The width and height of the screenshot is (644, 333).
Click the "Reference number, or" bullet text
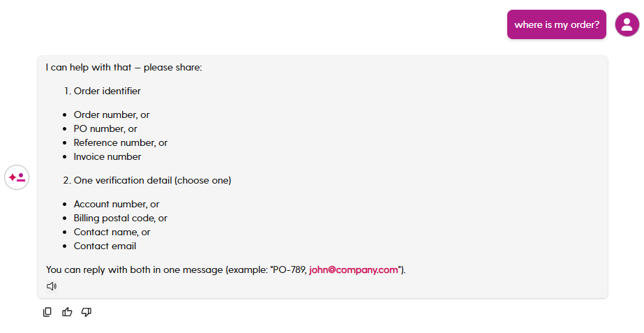click(x=121, y=142)
